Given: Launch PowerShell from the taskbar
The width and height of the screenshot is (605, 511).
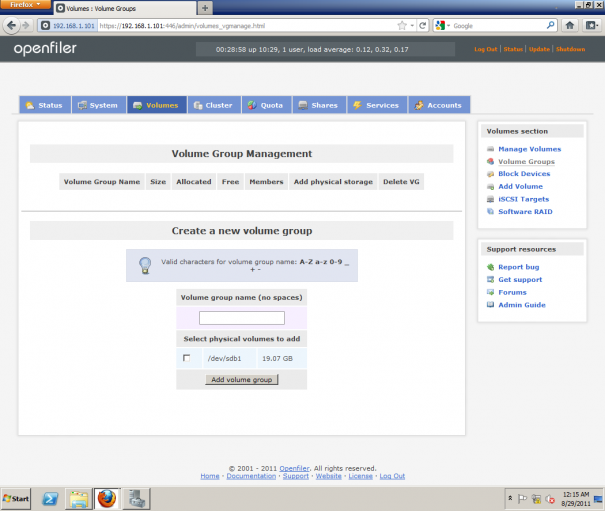Looking at the screenshot, I should (x=50, y=499).
